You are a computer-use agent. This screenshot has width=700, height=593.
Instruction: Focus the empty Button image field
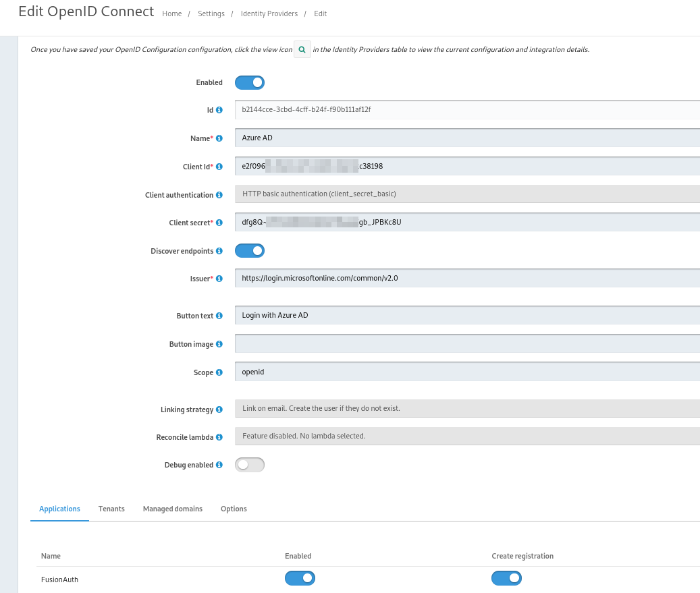[467, 343]
